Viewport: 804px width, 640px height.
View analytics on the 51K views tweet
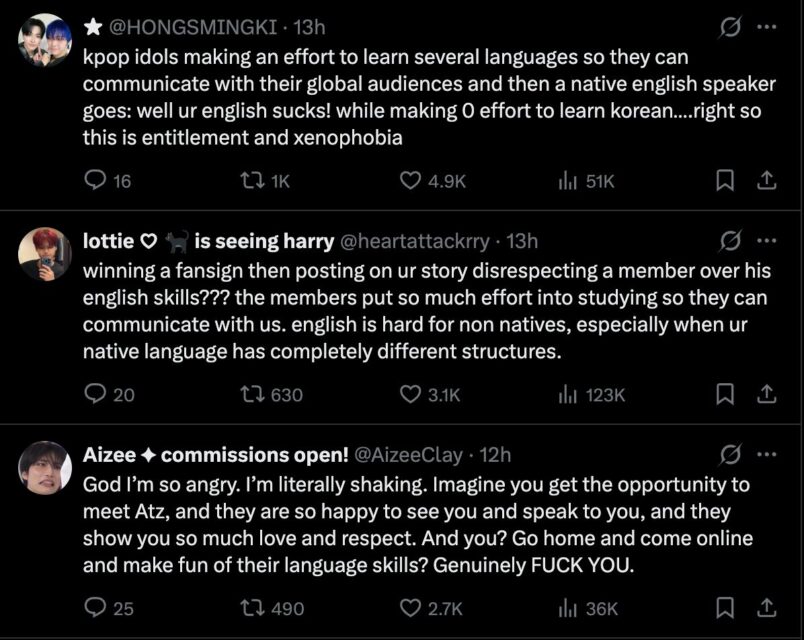(x=568, y=181)
